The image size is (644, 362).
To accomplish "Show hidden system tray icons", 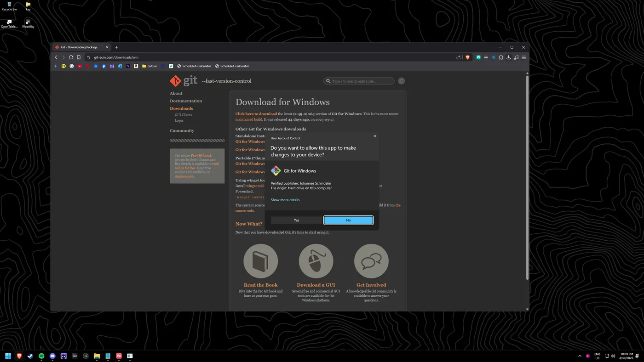I will coord(580,356).
